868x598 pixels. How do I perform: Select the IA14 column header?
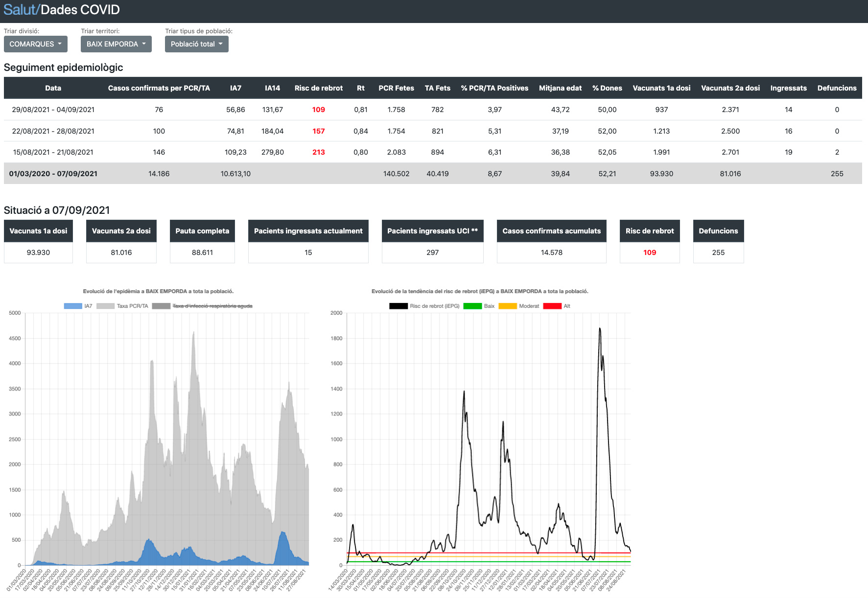(273, 88)
